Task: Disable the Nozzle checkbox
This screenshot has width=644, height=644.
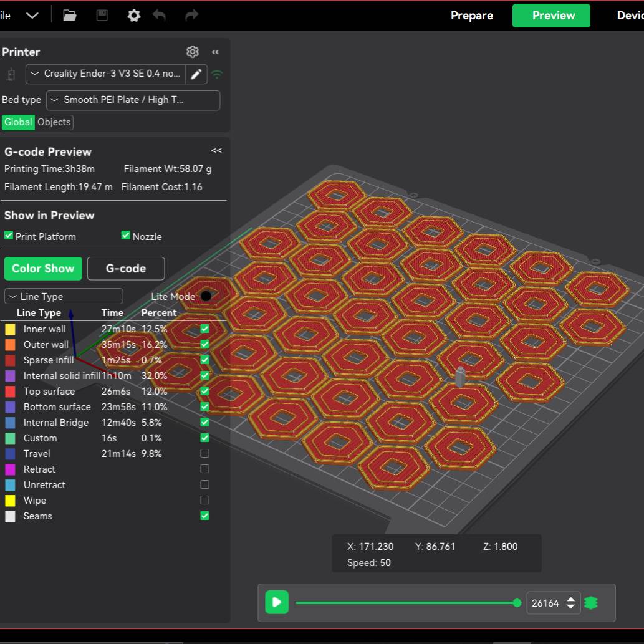Action: (126, 236)
